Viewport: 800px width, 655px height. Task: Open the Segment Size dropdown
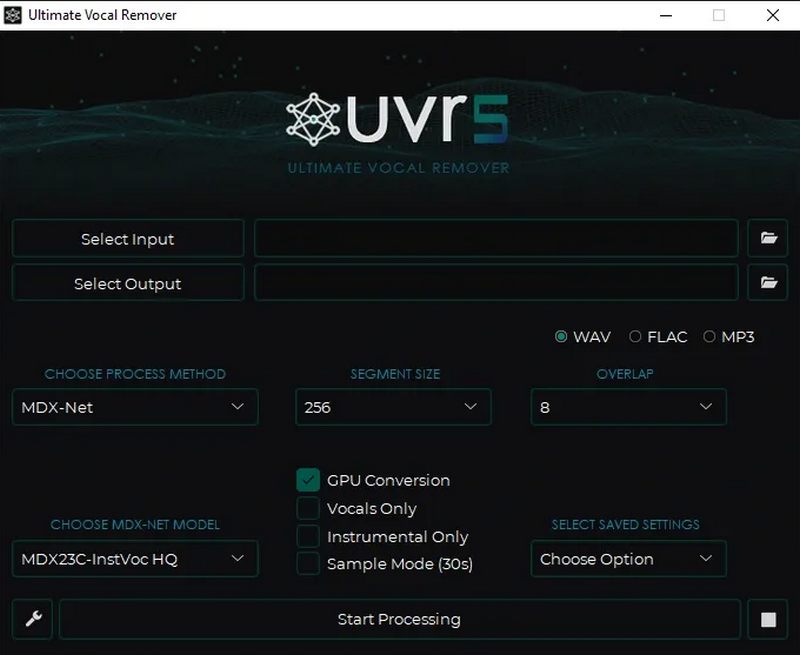pyautogui.click(x=393, y=407)
